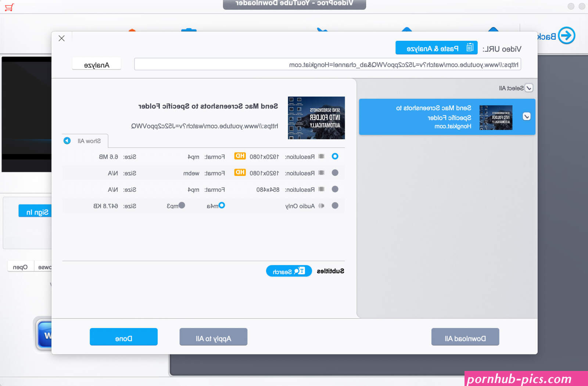The height and width of the screenshot is (386, 588).
Task: Click the 'Size: 6.6 MB' text
Action: tap(118, 157)
